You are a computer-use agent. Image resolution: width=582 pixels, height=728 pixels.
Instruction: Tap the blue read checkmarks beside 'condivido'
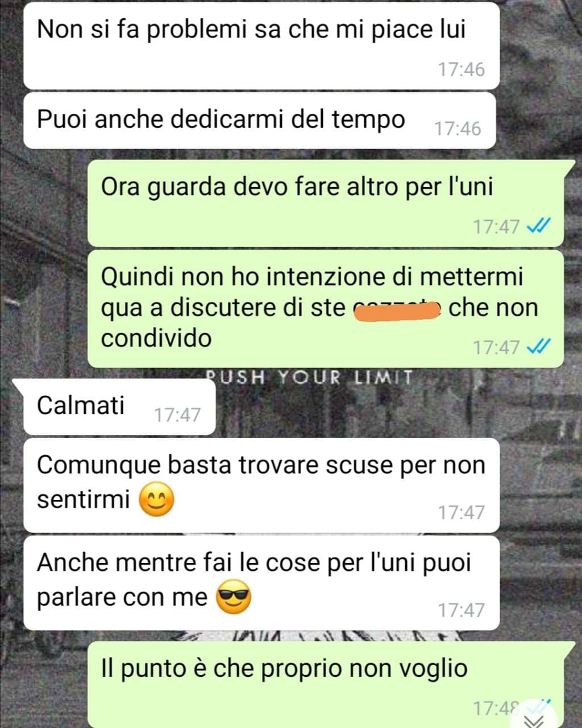[x=538, y=346]
